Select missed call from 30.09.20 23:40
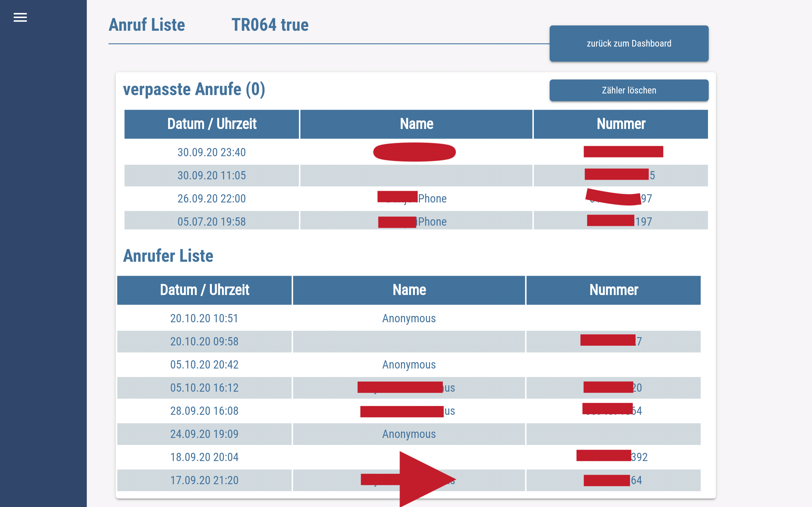Screen dimensions: 812x507 (x=211, y=152)
